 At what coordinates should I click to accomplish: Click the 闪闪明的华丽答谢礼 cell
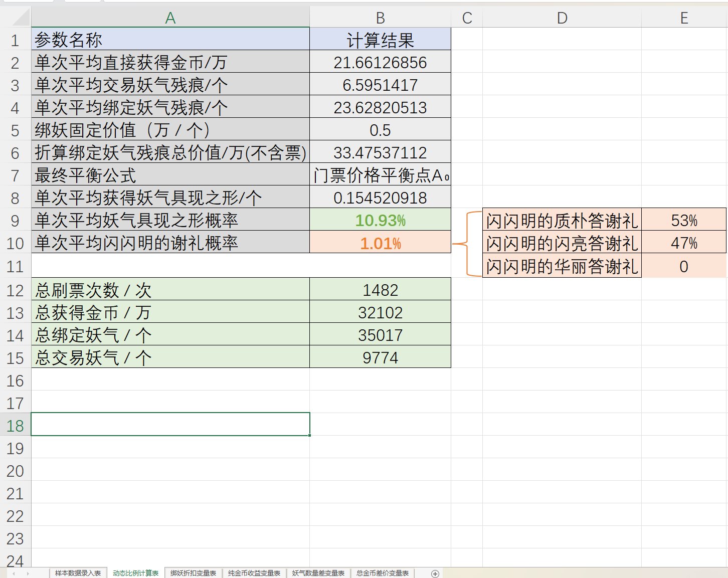(562, 267)
